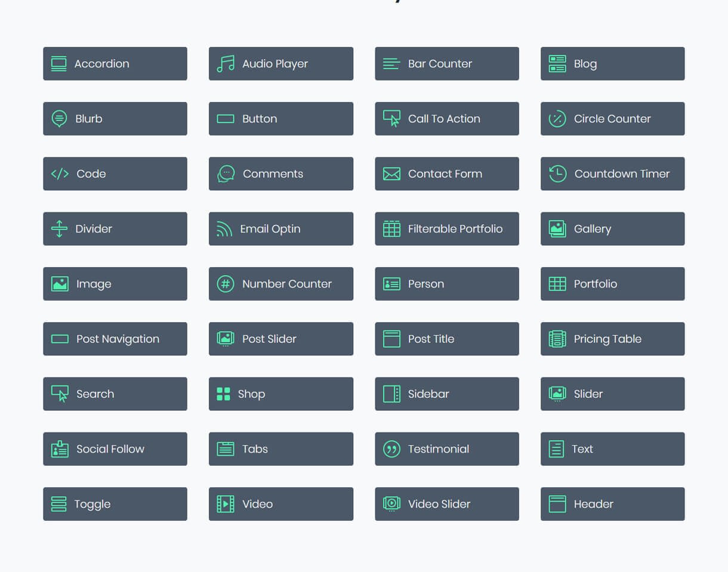Click the Social Follow label text

[x=110, y=449]
